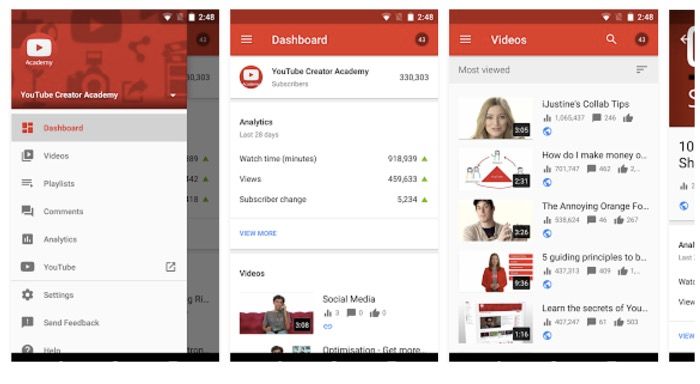
Task: Tap the search icon on Videos screen
Action: tap(611, 39)
